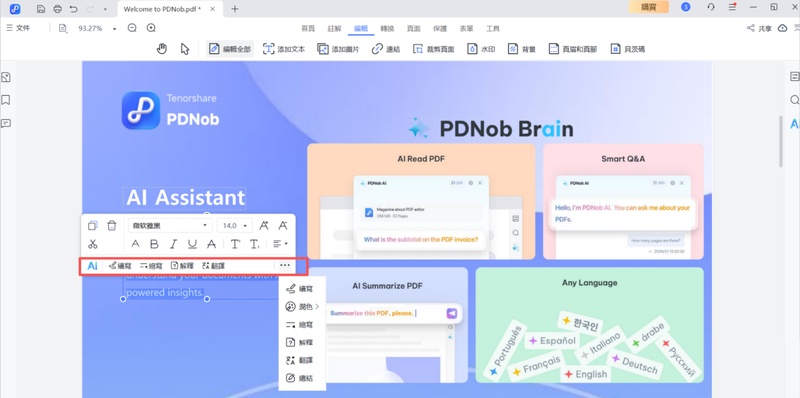Switch to the 轉換 tab
This screenshot has height=398, width=800.
pos(387,29)
